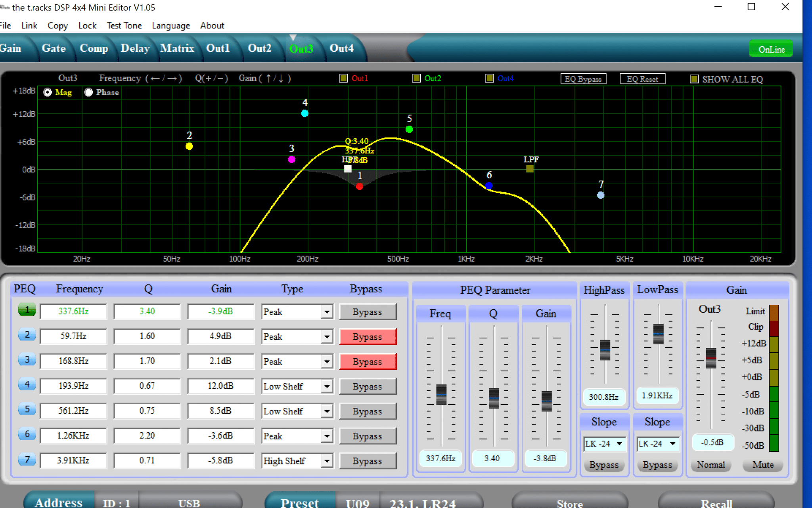Open Low Shelf type dropdown on band 5
Screen dimensions: 812x508
click(x=327, y=411)
